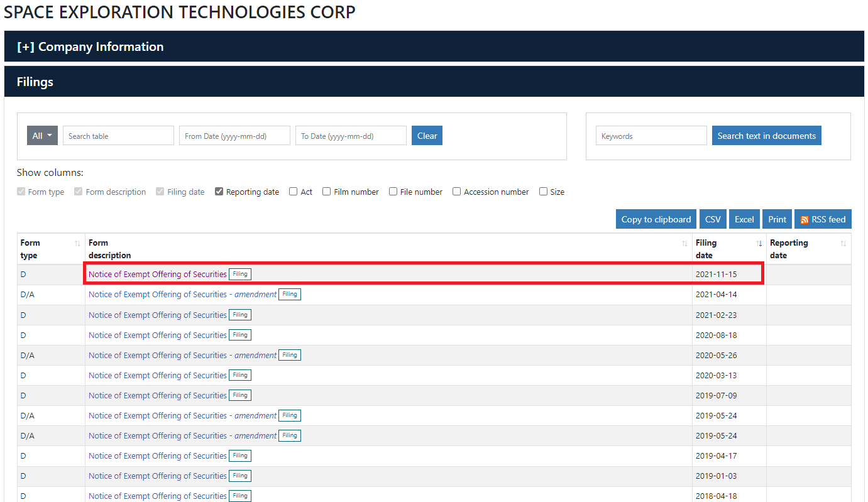This screenshot has width=868, height=502.
Task: Open Filing badge for 2020-03-13 row
Action: [240, 375]
